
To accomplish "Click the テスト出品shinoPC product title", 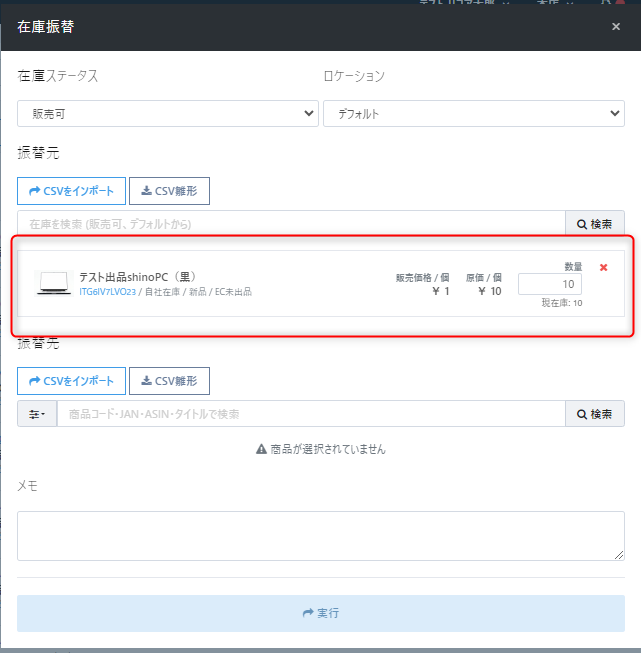I will click(135, 277).
